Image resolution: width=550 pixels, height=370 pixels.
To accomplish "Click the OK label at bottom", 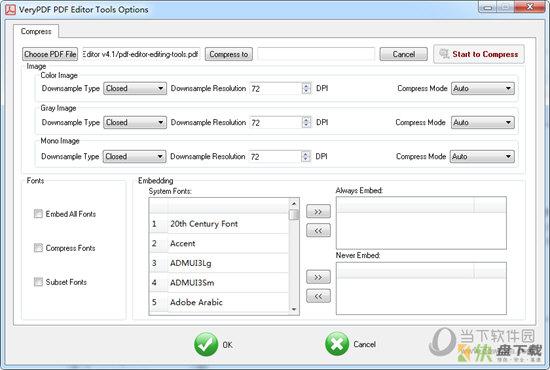I will point(227,345).
